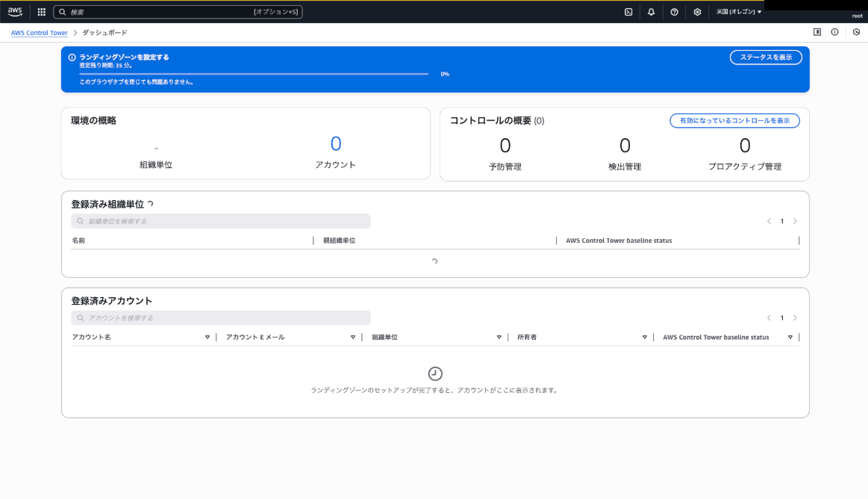Click the 名前 column header

click(78, 241)
